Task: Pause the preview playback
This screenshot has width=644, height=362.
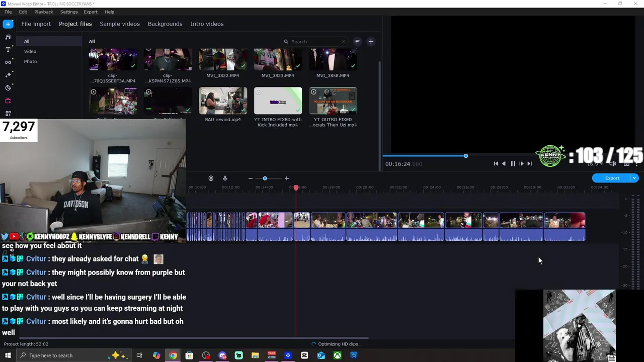Action: pyautogui.click(x=513, y=164)
